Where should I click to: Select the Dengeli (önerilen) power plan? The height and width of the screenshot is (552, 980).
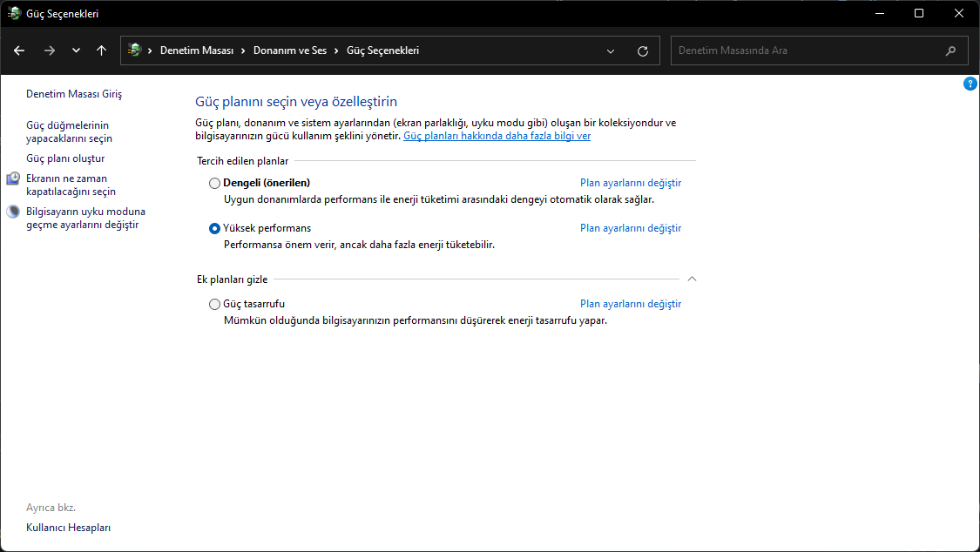215,183
